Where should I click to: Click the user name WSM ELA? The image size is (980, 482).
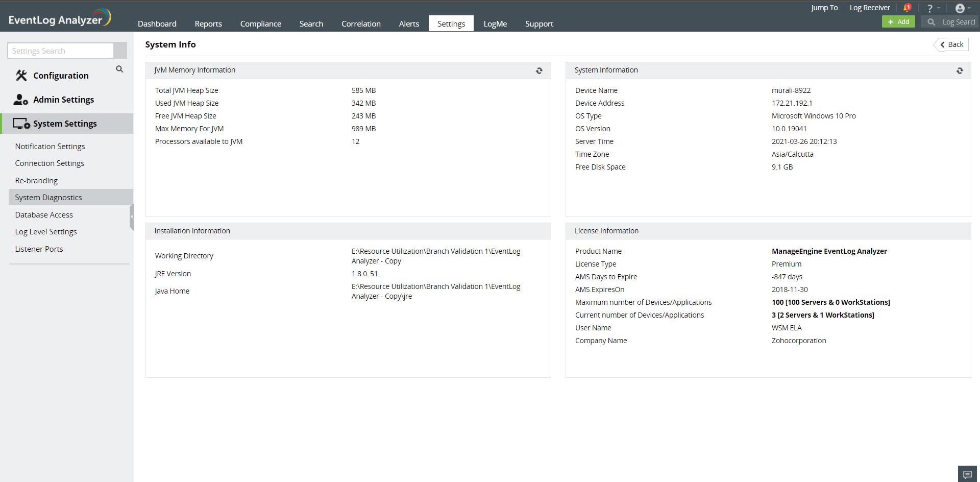tap(787, 328)
